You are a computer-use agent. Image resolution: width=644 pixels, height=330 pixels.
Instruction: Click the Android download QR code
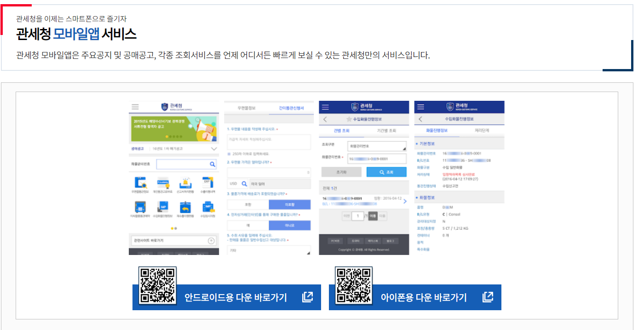pos(158,285)
